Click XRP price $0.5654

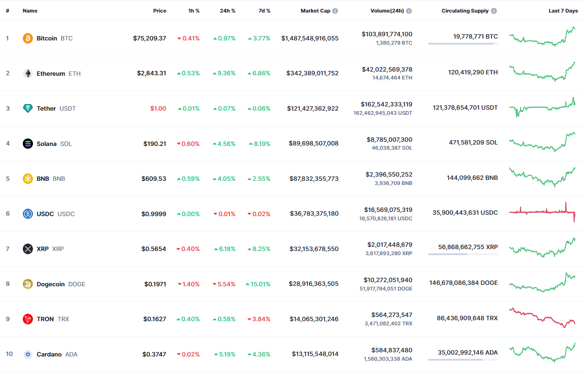tap(154, 249)
